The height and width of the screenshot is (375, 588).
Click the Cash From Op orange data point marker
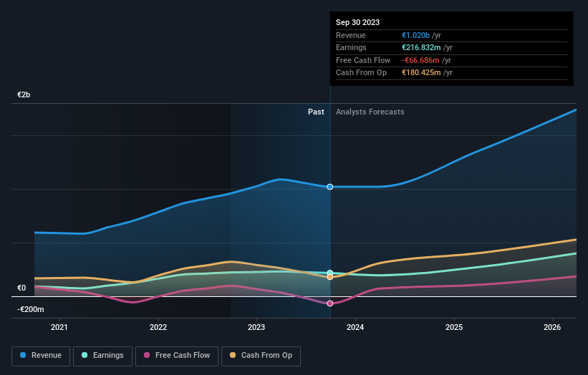(330, 277)
